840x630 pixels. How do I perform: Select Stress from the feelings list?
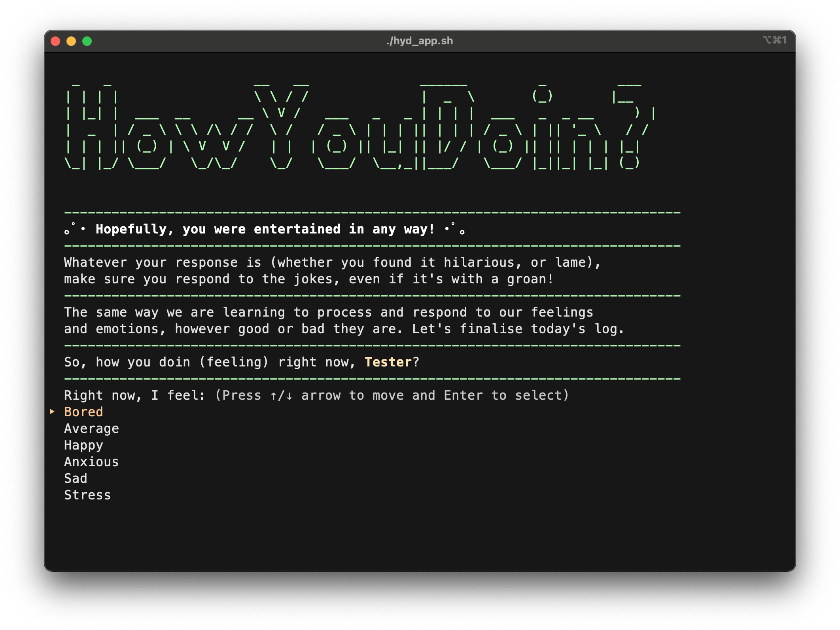coord(87,495)
